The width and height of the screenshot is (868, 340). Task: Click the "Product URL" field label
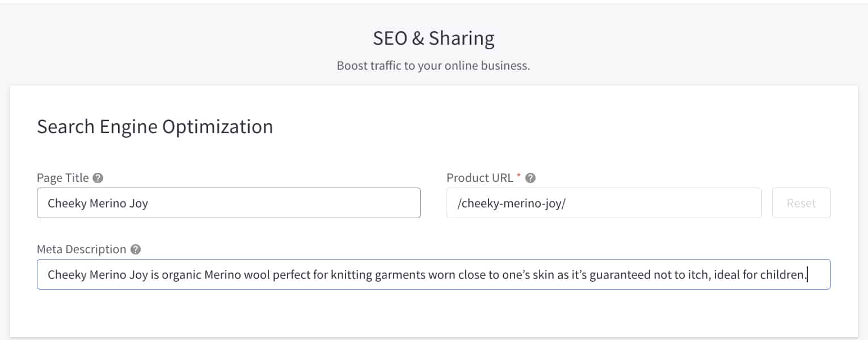(479, 178)
